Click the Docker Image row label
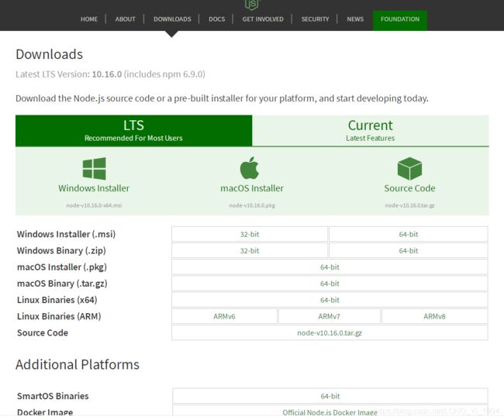Screen dimensions: 504x420 (45, 412)
